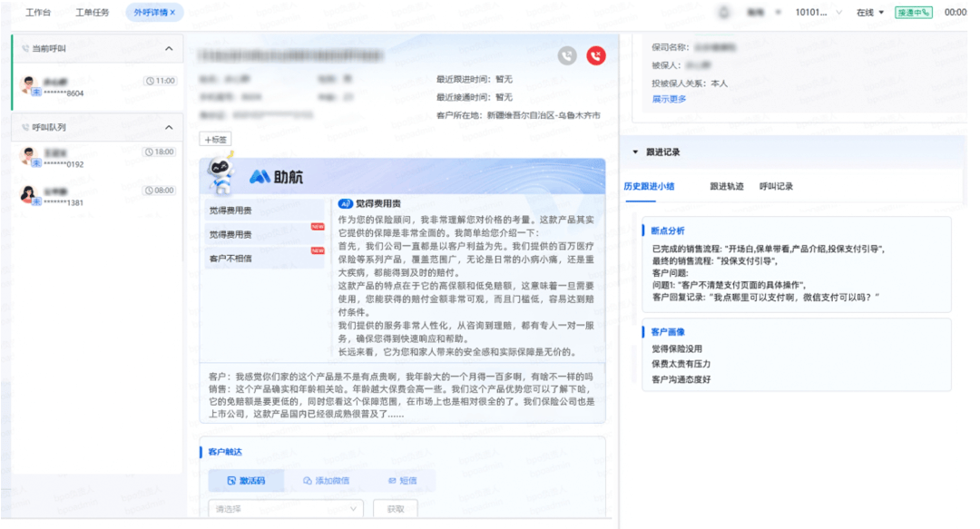The image size is (980, 529).
Task: Collapse the 呼叫队列 section
Action: [x=169, y=128]
